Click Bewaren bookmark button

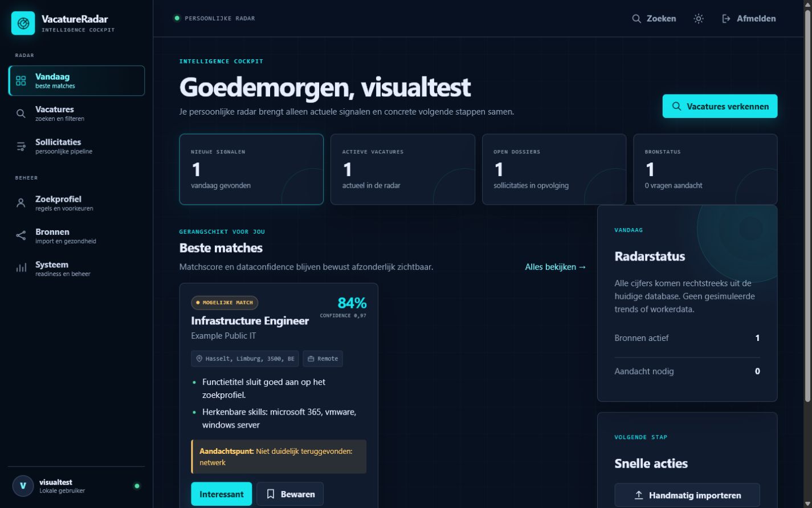coord(290,494)
